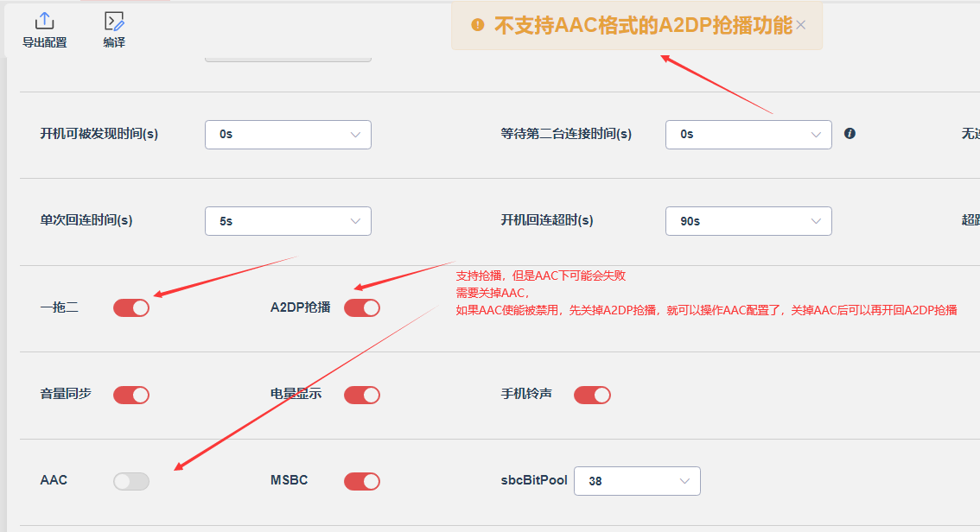Open the sbcBitPool dropdown
980x532 pixels.
[637, 481]
